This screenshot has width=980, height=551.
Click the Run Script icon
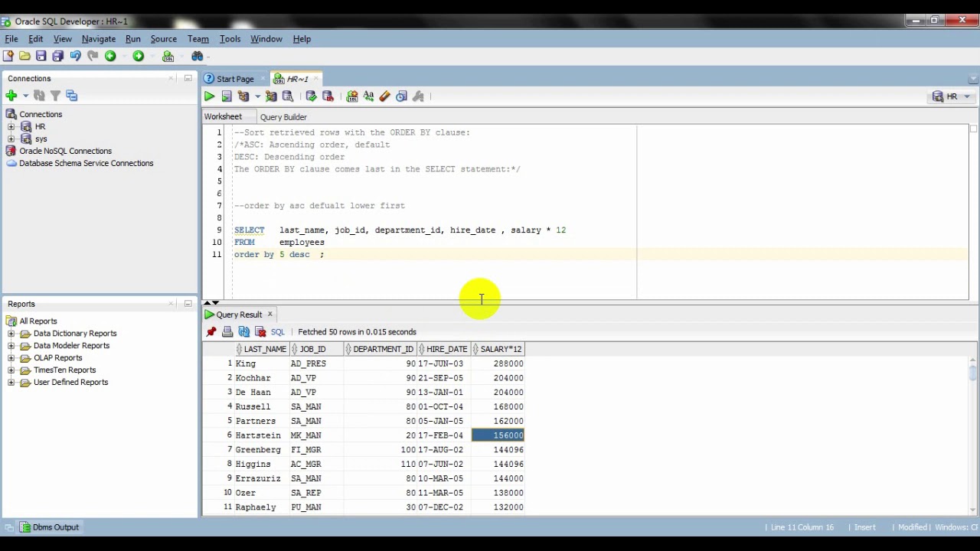(x=227, y=96)
